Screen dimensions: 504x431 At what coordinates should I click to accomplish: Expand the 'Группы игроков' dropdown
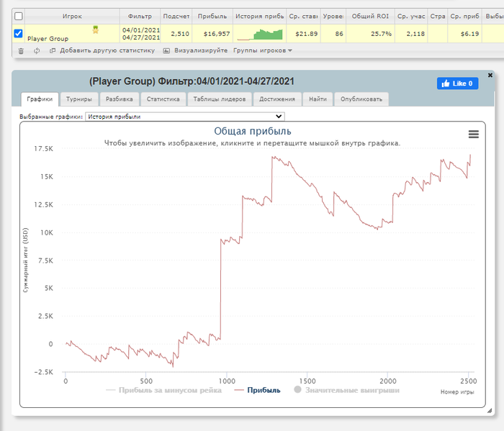(263, 50)
